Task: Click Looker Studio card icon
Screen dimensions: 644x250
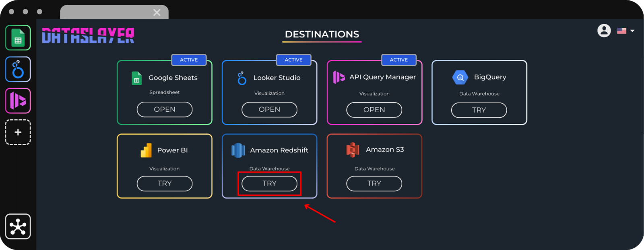Action: pos(242,78)
